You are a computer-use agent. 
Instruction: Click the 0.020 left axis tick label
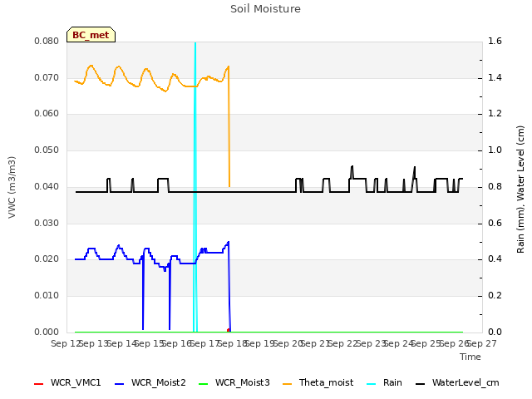coord(47,259)
